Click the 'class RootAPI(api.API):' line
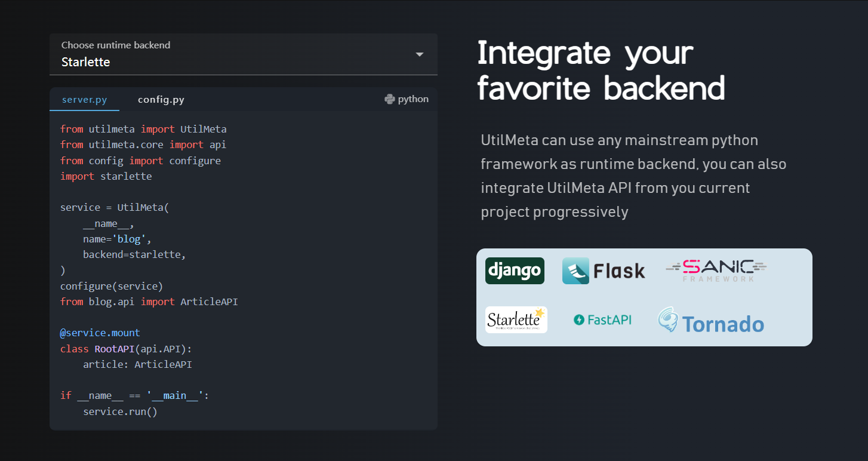This screenshot has height=461, width=868. pyautogui.click(x=126, y=349)
